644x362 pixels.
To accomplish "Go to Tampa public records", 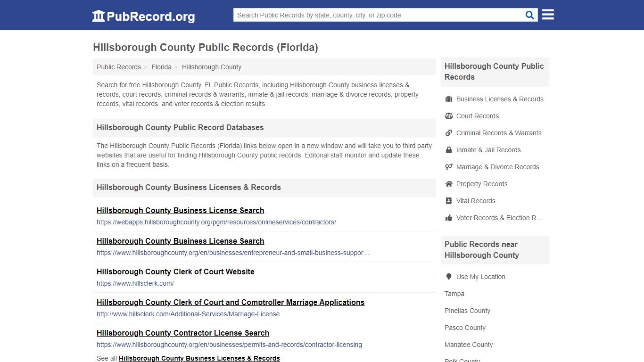I will click(x=454, y=294).
